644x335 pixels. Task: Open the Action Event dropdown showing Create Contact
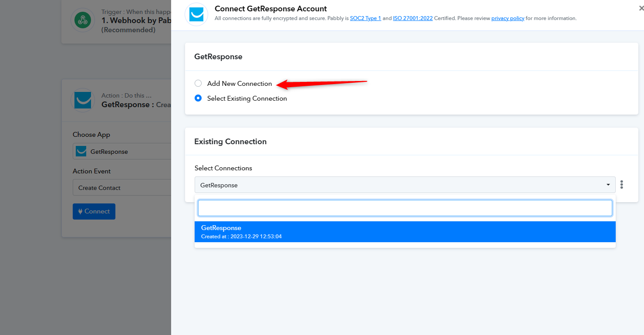coord(122,187)
